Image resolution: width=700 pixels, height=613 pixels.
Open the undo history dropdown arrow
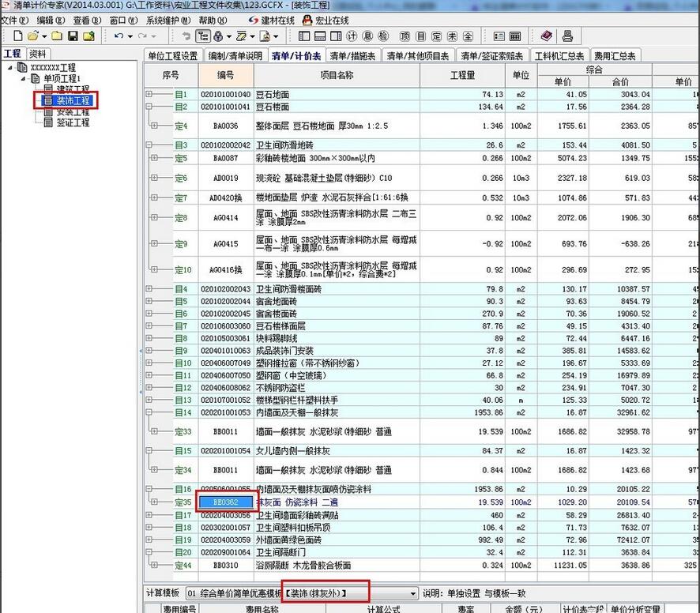tap(130, 36)
